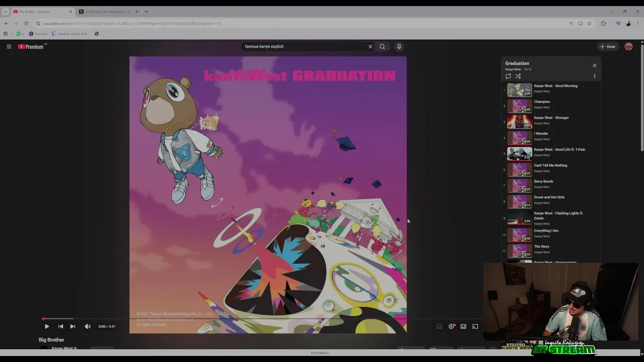Open the Graduation playlist title link
This screenshot has width=644, height=362.
point(517,63)
